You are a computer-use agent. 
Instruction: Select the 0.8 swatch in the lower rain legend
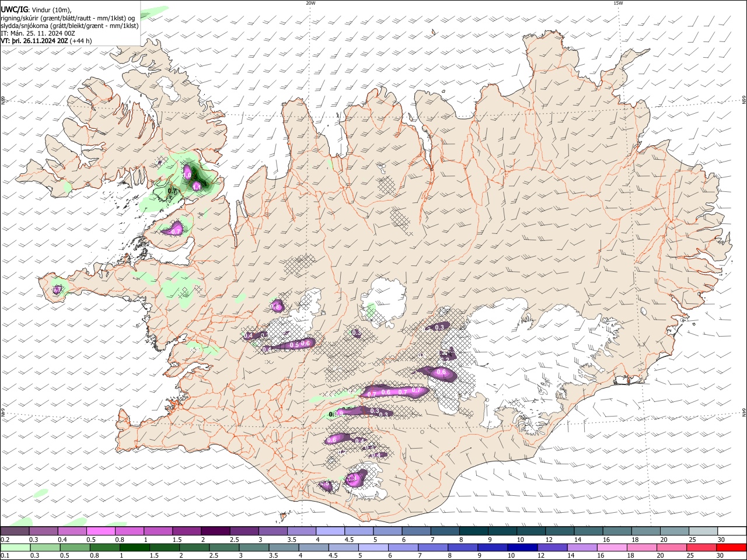[x=104, y=548]
